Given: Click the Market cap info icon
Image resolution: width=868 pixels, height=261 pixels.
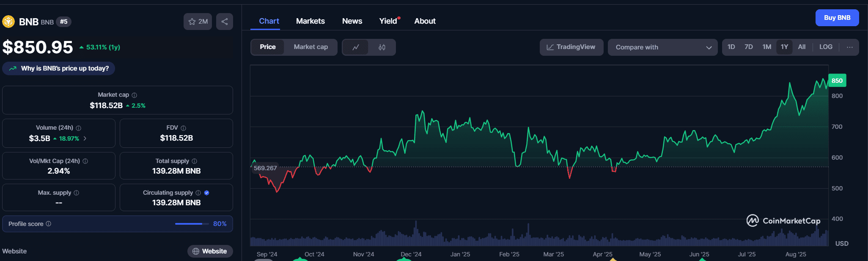Looking at the screenshot, I should click(x=135, y=95).
